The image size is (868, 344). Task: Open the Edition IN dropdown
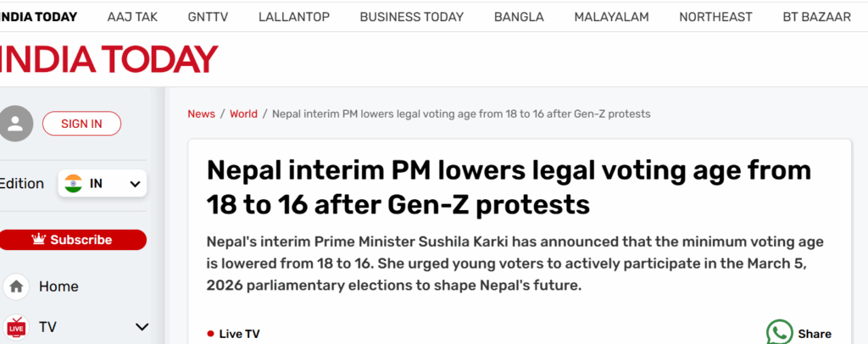(x=103, y=183)
